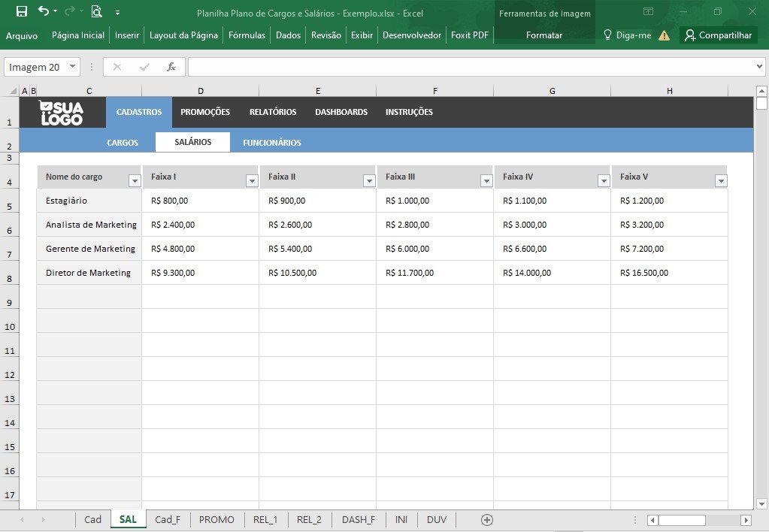Select the Gerente de Marketing Faixa III cell
This screenshot has height=532, width=769.
coord(434,249)
